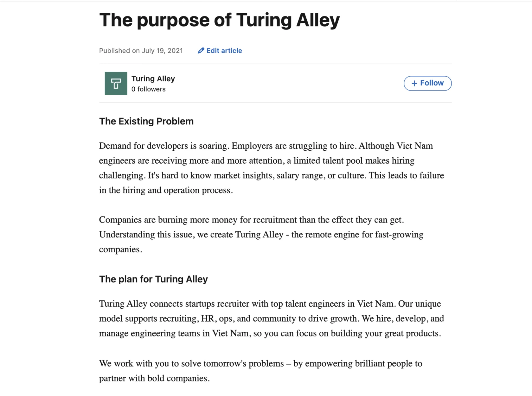Click the plus icon in Follow button
The height and width of the screenshot is (396, 532).
coord(414,83)
